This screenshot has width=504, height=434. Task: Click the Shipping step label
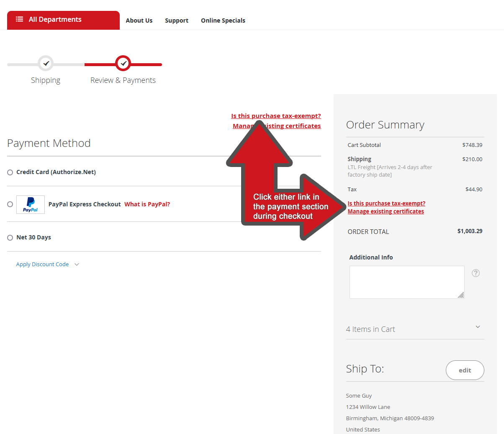[x=46, y=80]
